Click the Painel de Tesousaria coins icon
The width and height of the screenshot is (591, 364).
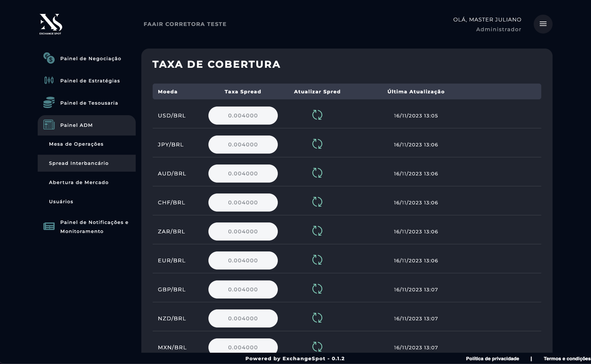click(x=49, y=102)
